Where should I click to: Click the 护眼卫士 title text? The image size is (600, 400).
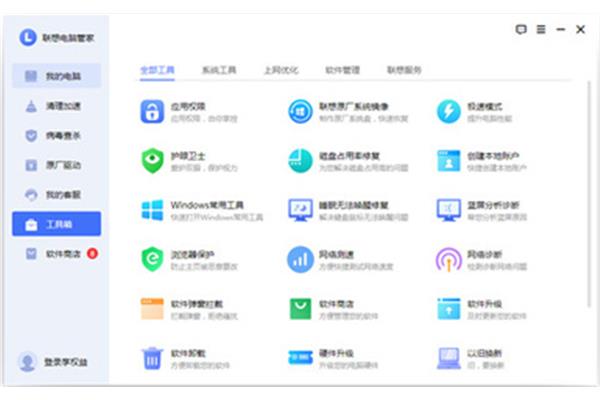coord(188,156)
